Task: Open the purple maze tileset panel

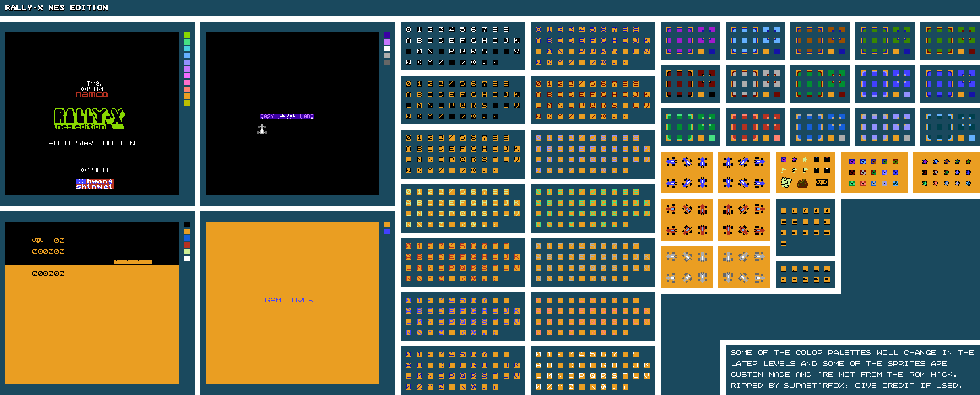Action: pos(690,41)
